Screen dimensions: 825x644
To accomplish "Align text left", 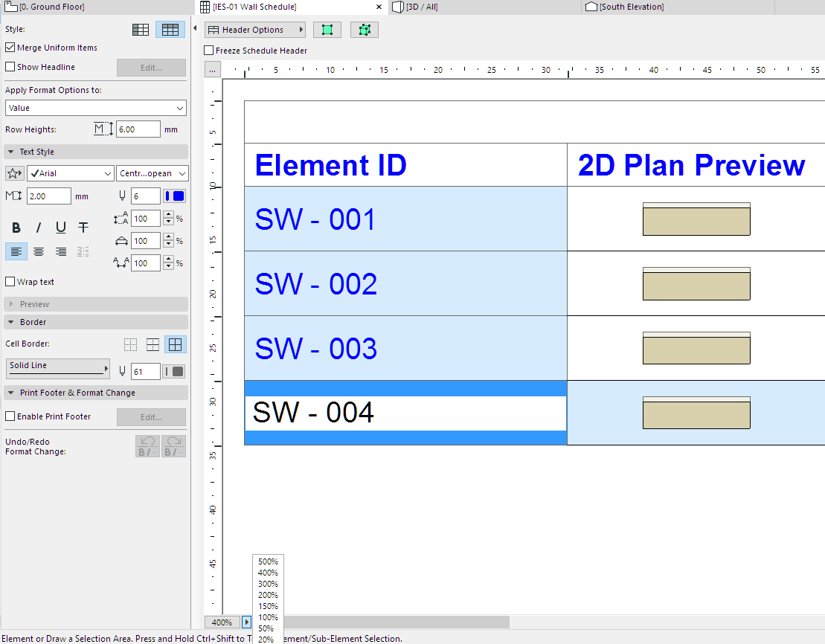I will tap(16, 251).
